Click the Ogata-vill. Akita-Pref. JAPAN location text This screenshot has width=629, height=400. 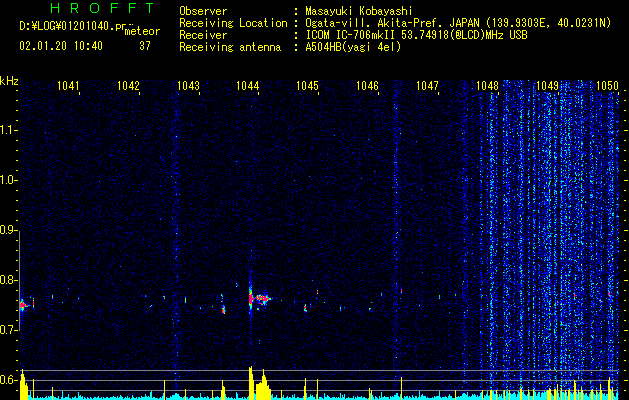click(458, 23)
